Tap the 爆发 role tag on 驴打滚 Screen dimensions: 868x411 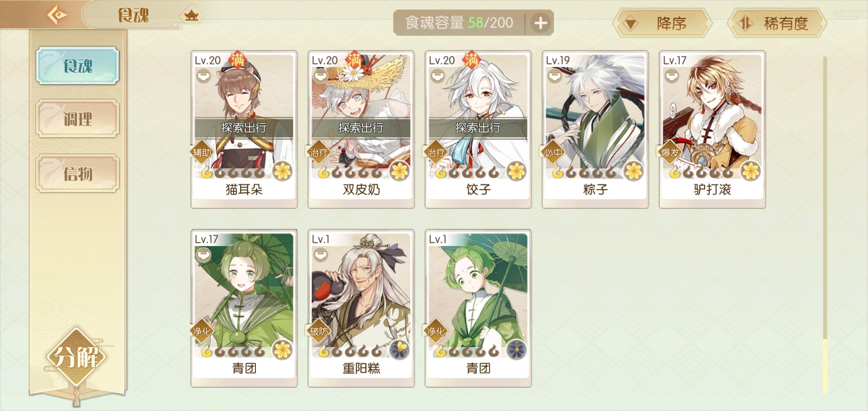point(670,153)
